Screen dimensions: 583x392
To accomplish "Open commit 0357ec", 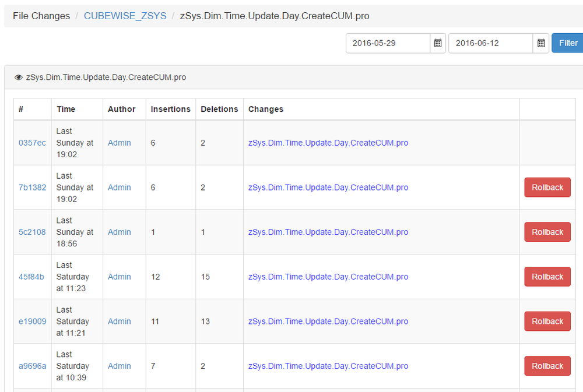I will click(x=32, y=143).
